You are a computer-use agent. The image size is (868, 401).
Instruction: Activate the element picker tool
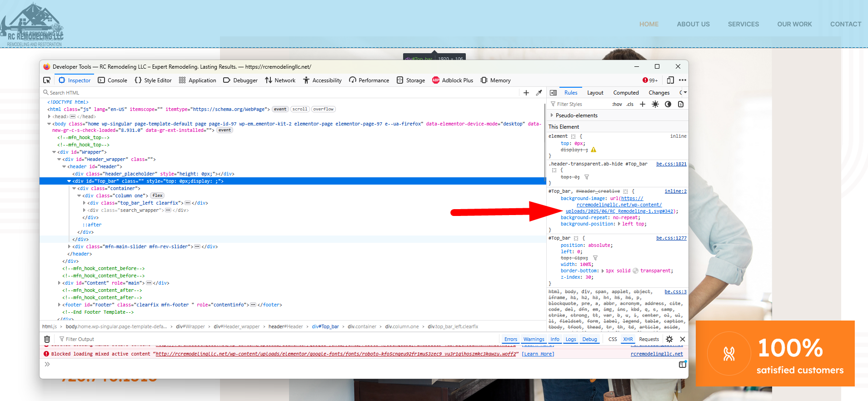(47, 80)
